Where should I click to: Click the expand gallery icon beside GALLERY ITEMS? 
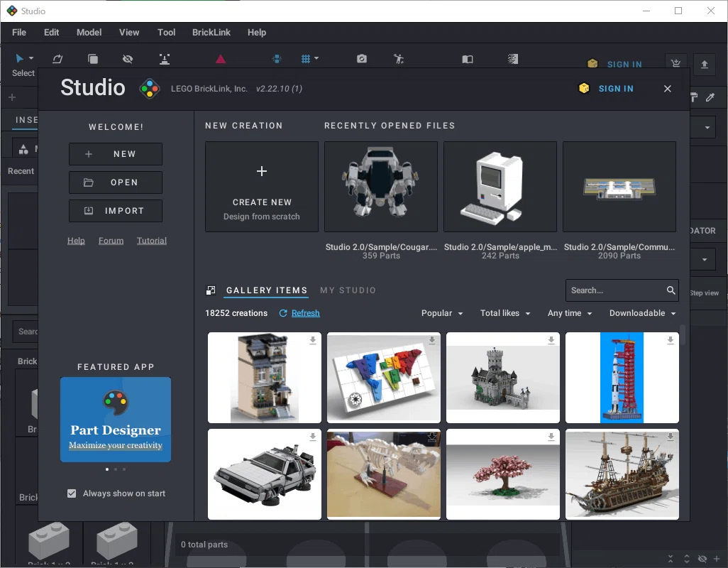tap(211, 290)
